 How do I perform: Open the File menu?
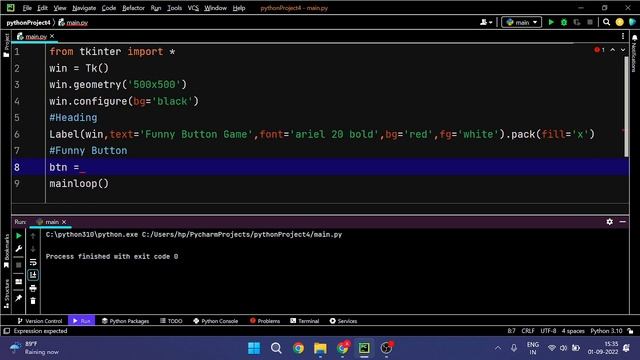[x=27, y=8]
